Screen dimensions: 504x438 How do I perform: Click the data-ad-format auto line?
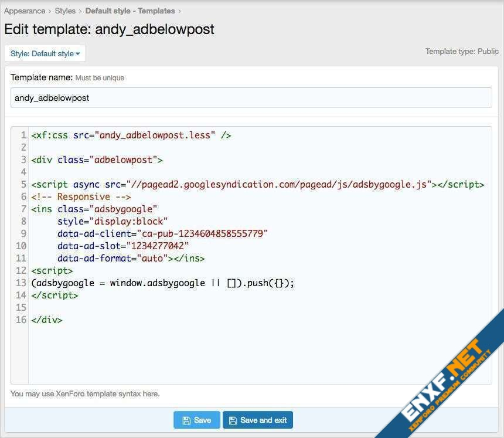[131, 259]
